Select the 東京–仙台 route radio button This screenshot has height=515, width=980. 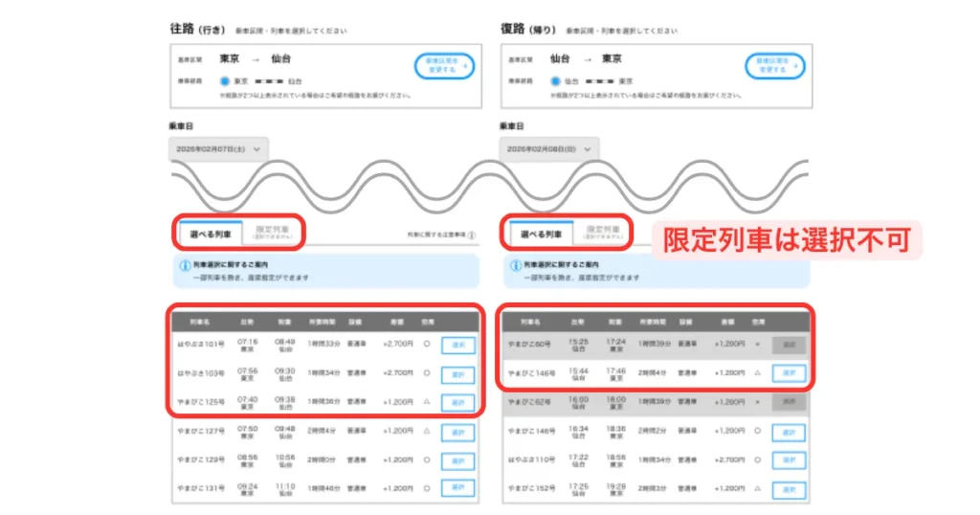click(x=224, y=81)
